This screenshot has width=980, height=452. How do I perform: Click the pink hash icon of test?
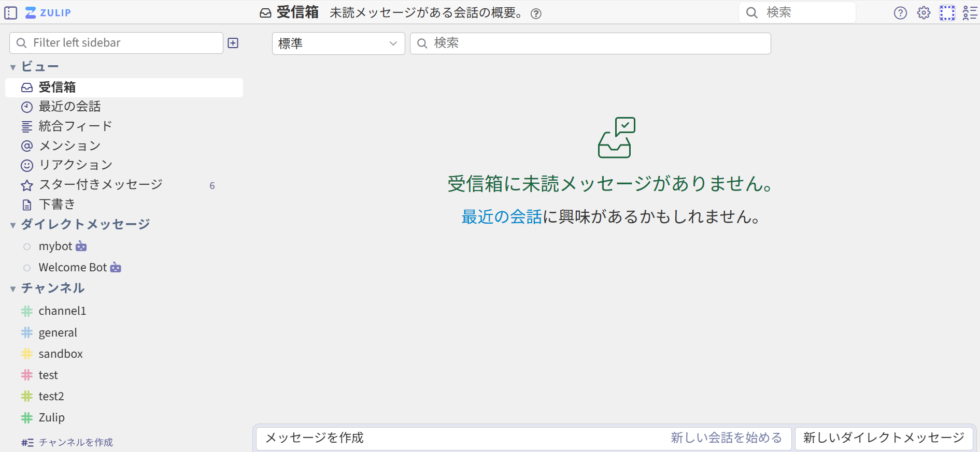click(x=27, y=375)
